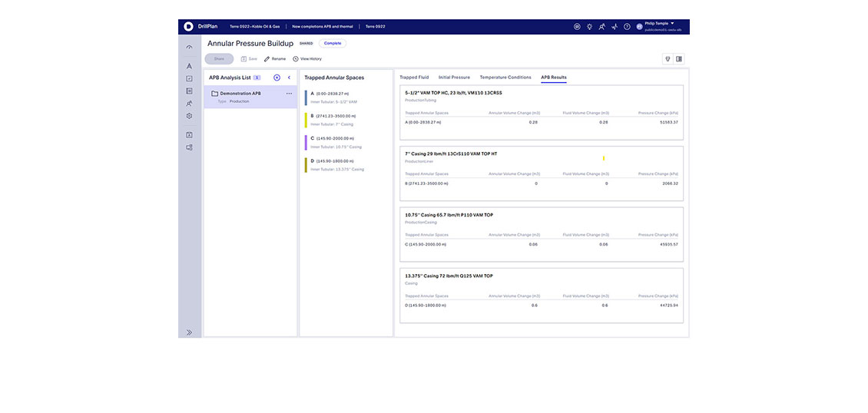Click the activity pulse icon in header
Viewport: 868px width, 413px height.
click(615, 27)
